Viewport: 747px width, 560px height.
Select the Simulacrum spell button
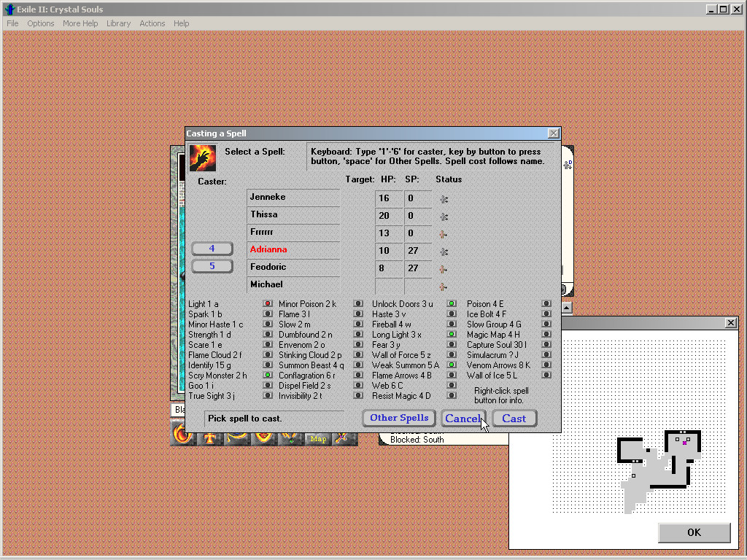546,355
